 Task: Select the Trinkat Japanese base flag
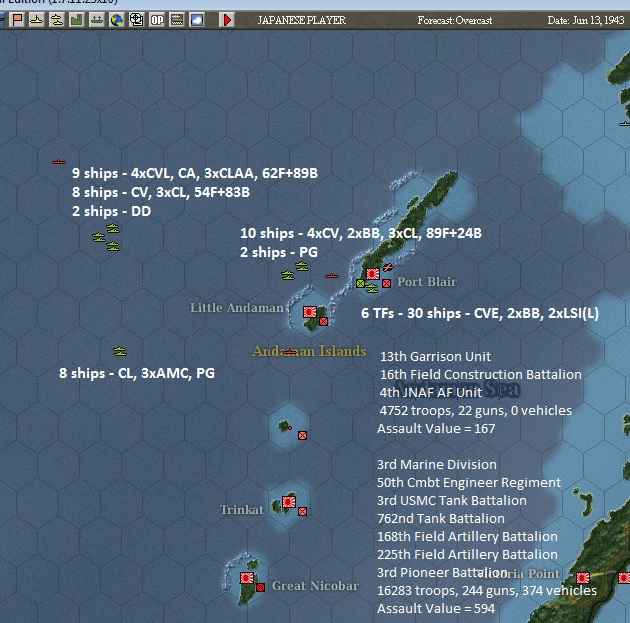pos(289,502)
